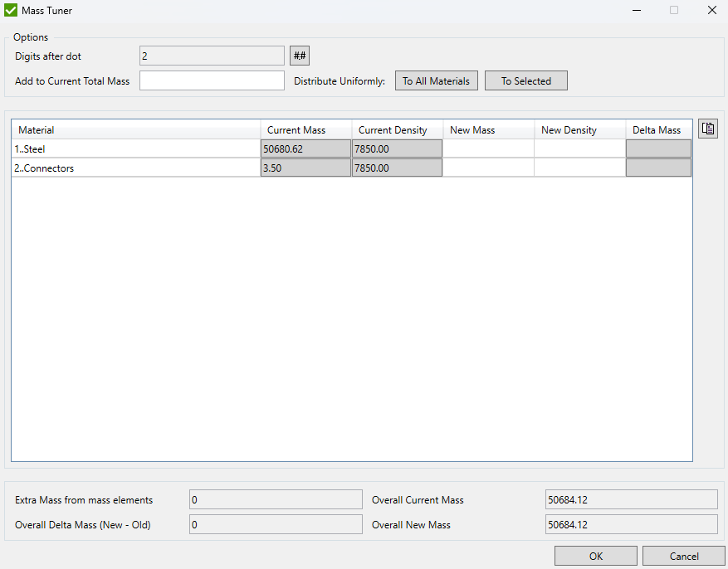Screen dimensions: 728x569
Task: Click the Delta Mass column header
Action: (x=658, y=130)
